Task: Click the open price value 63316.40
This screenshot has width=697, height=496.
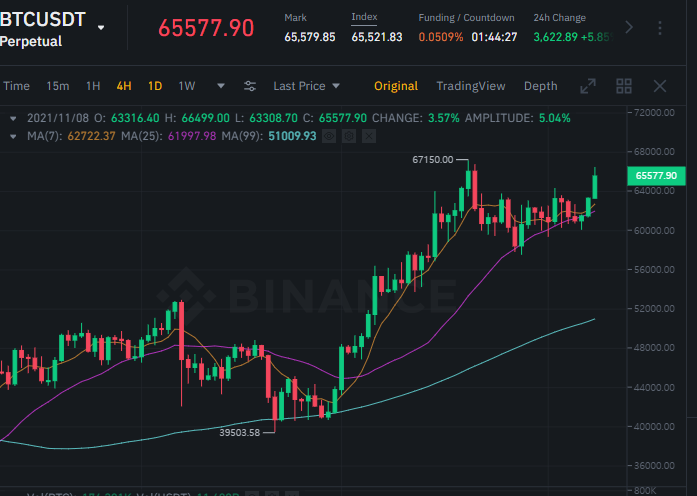Action: click(x=135, y=118)
